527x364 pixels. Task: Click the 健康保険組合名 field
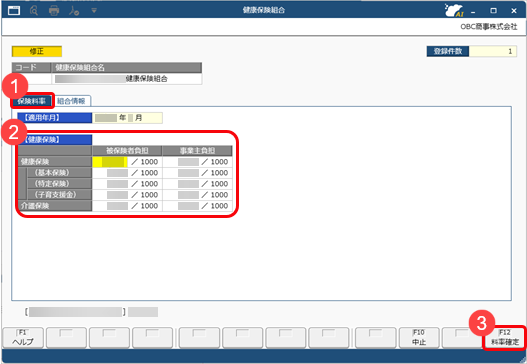[127, 79]
